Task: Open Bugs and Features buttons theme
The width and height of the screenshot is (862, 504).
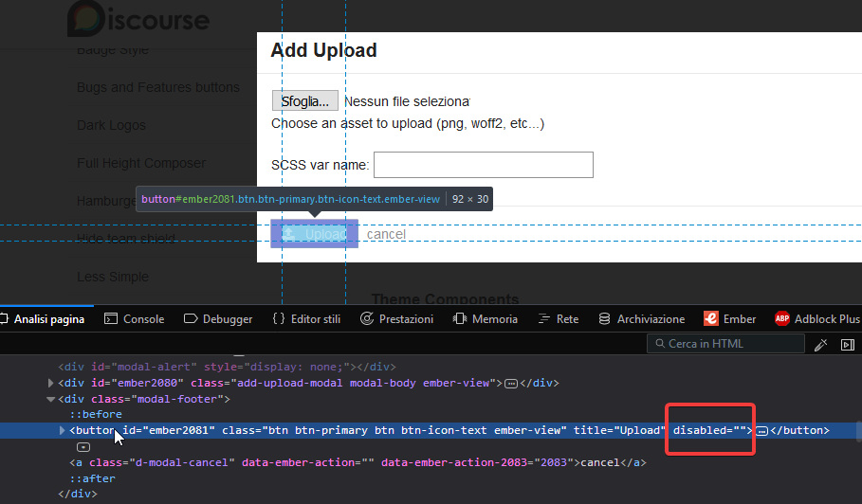Action: [158, 87]
